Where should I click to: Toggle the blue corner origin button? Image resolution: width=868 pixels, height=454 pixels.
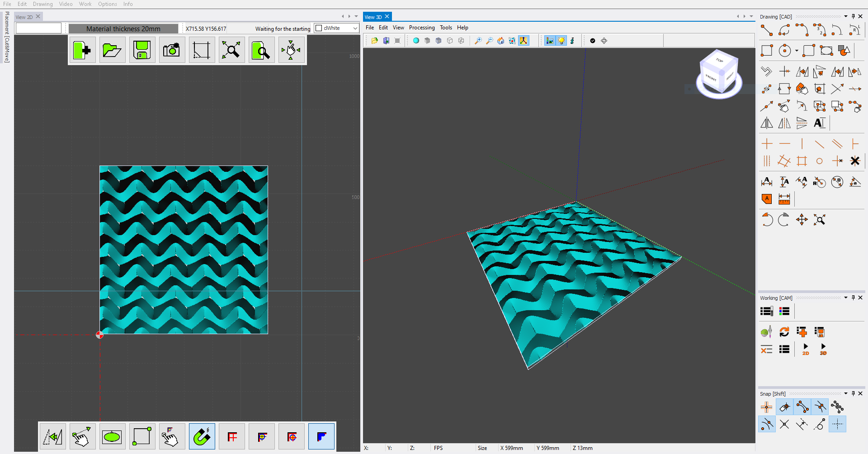(321, 437)
